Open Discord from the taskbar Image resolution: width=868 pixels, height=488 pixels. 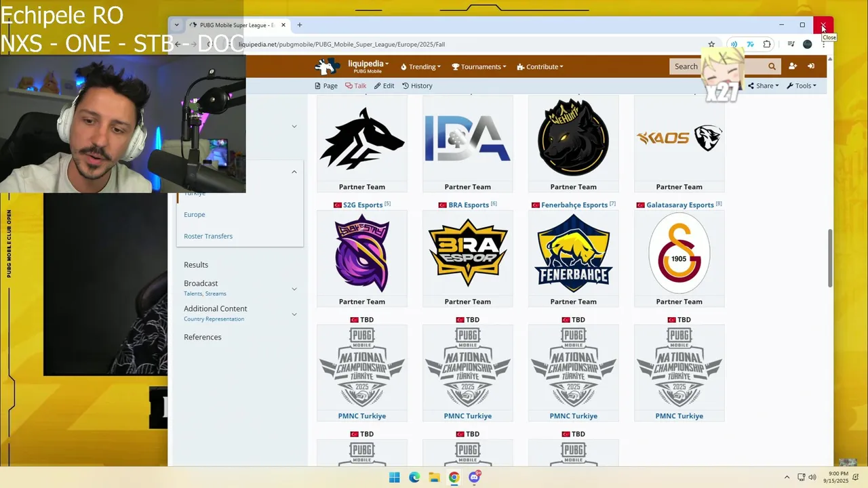click(x=474, y=477)
